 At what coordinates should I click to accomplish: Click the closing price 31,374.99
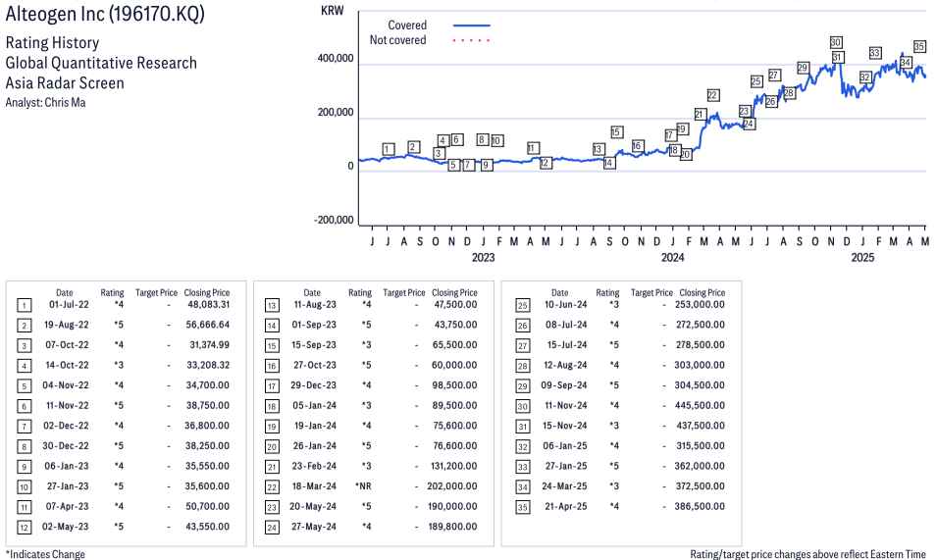(209, 345)
